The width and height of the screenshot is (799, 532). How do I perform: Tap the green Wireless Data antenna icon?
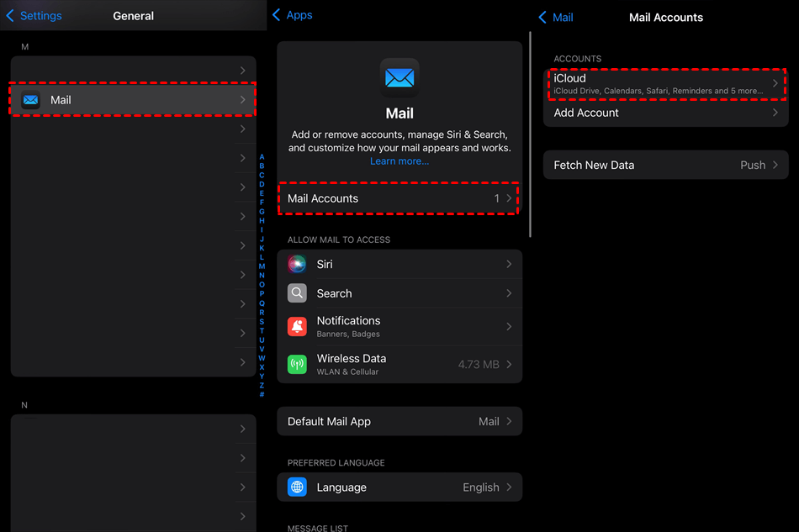point(297,365)
